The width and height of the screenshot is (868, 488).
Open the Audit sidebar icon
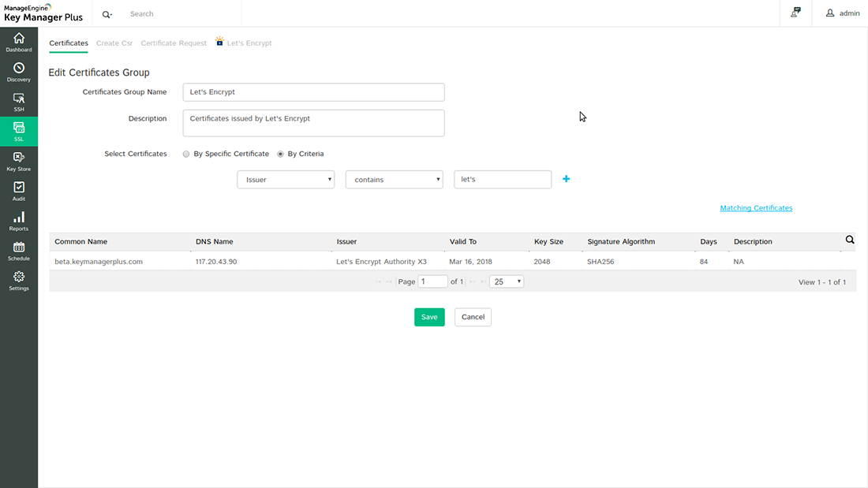(19, 188)
